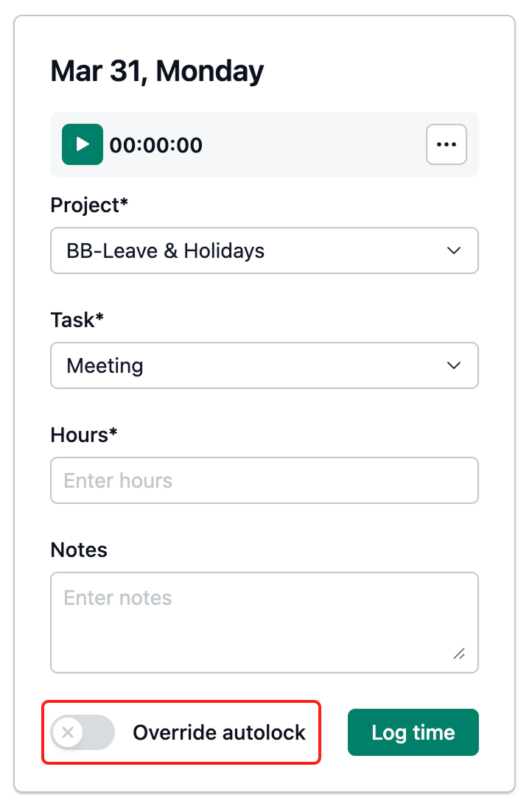Start the timer with the play button
The height and width of the screenshot is (806, 532).
83,144
